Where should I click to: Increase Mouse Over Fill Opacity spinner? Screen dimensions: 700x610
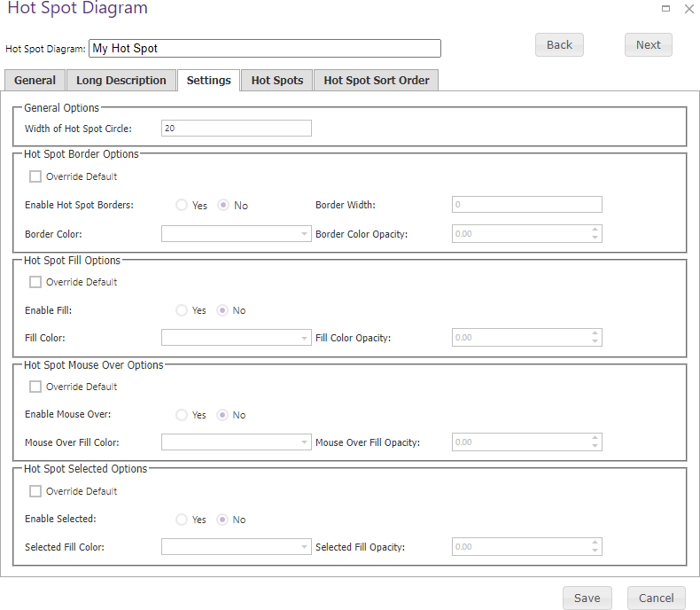coord(595,438)
